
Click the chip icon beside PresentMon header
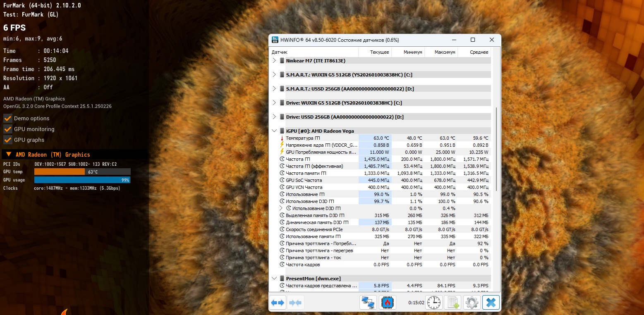(x=282, y=279)
